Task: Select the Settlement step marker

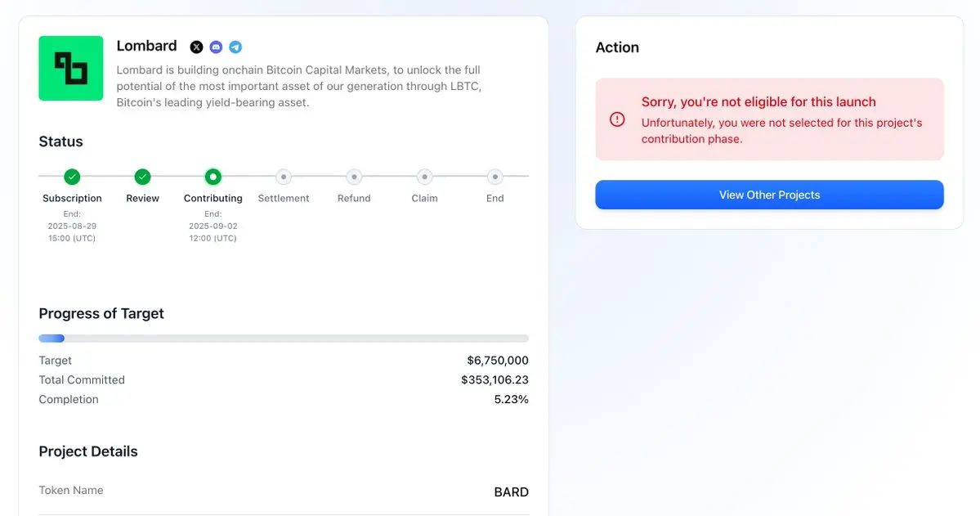Action: 284,177
